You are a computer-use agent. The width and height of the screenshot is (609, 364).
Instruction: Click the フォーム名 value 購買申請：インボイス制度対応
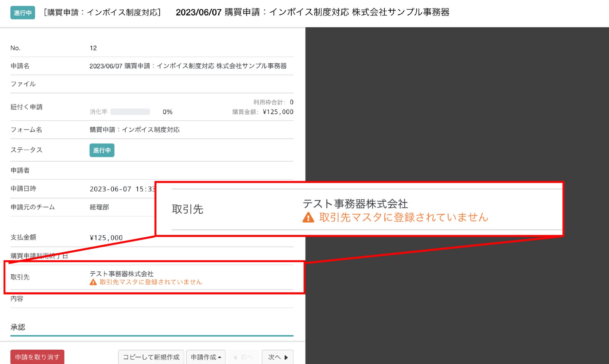coord(135,130)
